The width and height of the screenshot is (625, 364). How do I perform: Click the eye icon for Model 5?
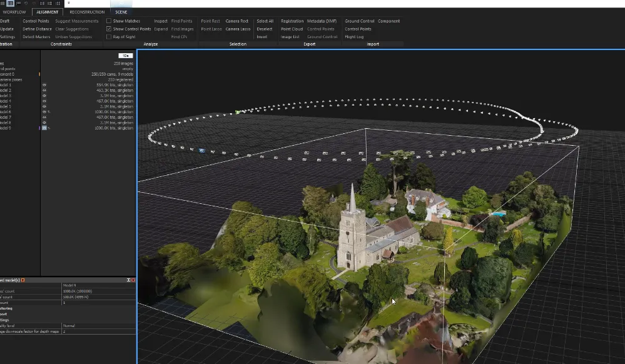pos(44,106)
